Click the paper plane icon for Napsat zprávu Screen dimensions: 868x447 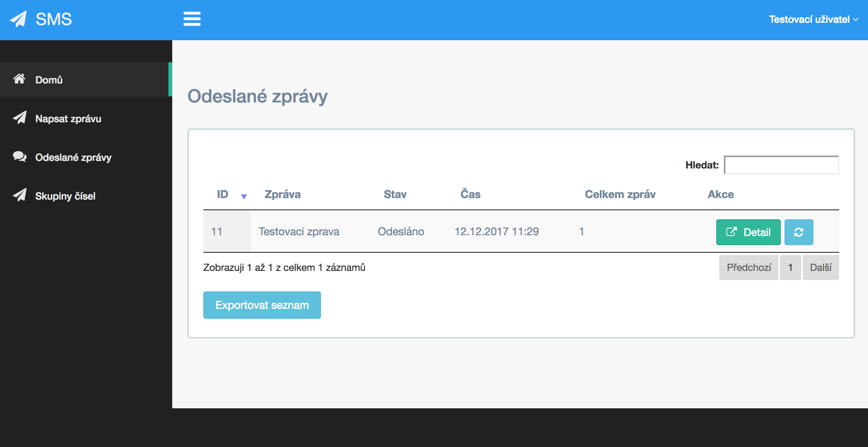20,118
